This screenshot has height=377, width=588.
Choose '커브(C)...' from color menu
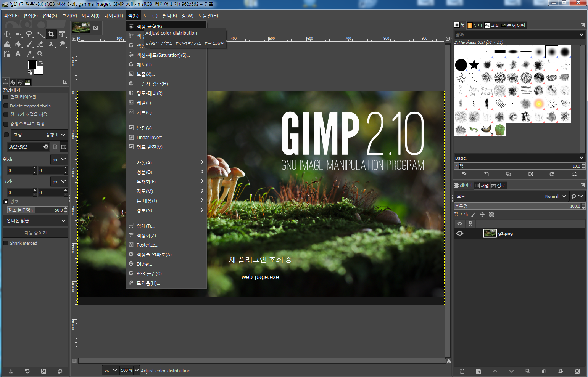point(166,112)
